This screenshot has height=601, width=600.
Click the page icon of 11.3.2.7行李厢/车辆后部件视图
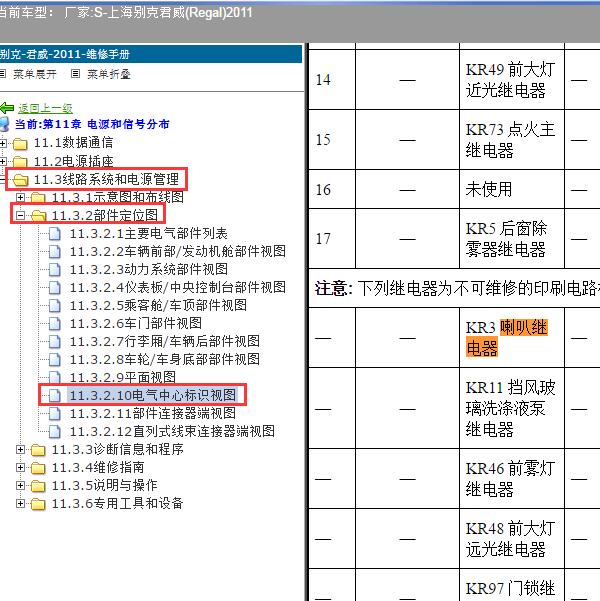click(55, 342)
